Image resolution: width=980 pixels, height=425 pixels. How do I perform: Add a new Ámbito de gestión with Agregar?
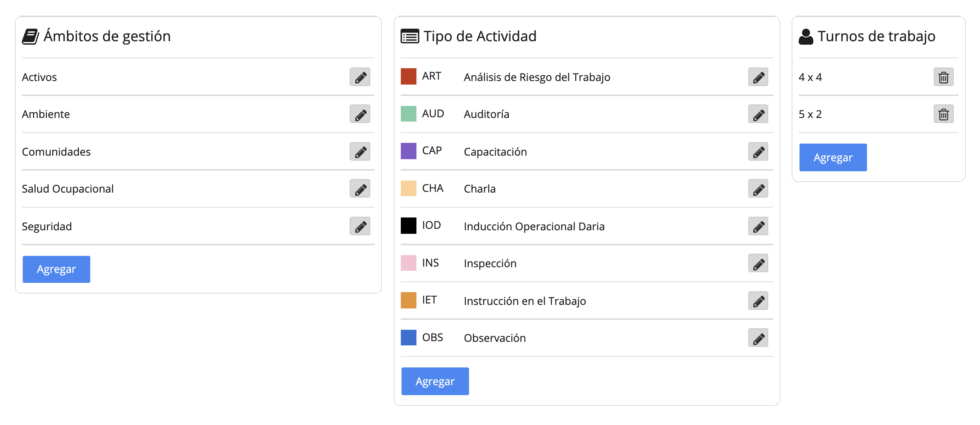coord(56,269)
